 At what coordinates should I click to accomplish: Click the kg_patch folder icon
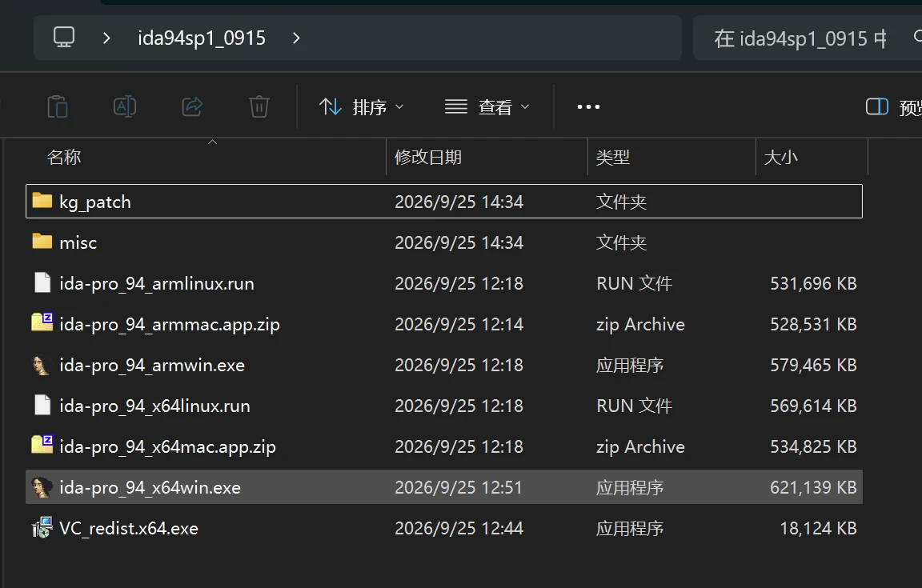(42, 201)
